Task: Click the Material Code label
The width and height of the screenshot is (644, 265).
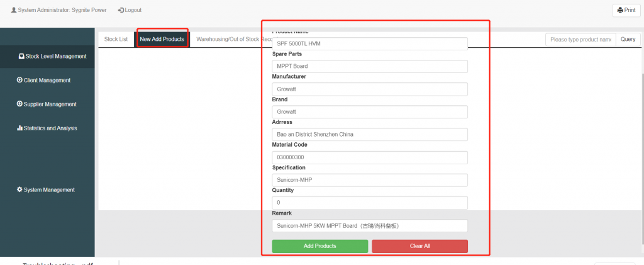Action: click(289, 145)
